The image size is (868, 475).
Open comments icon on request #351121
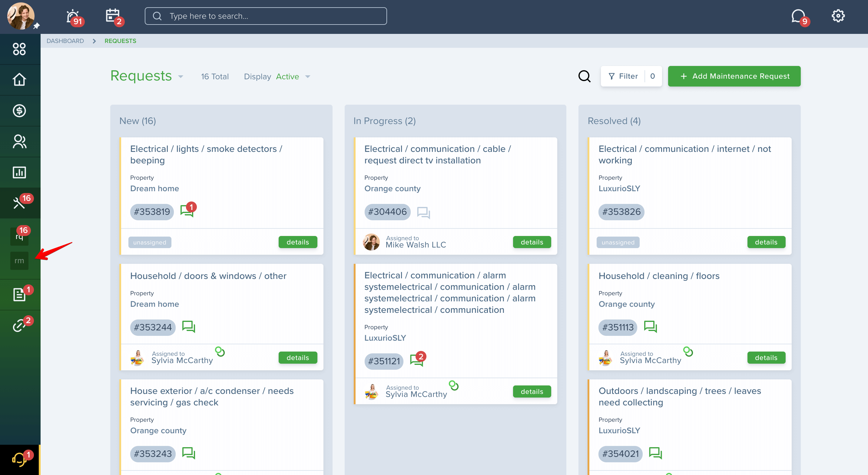(x=418, y=359)
